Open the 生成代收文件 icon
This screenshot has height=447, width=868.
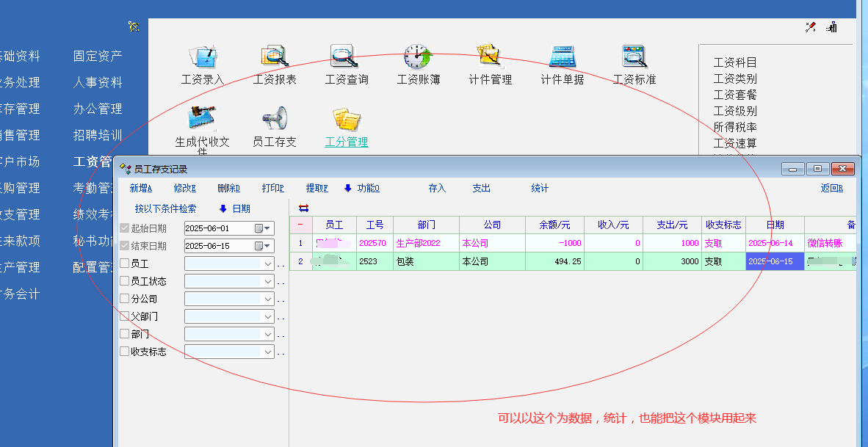(x=202, y=119)
